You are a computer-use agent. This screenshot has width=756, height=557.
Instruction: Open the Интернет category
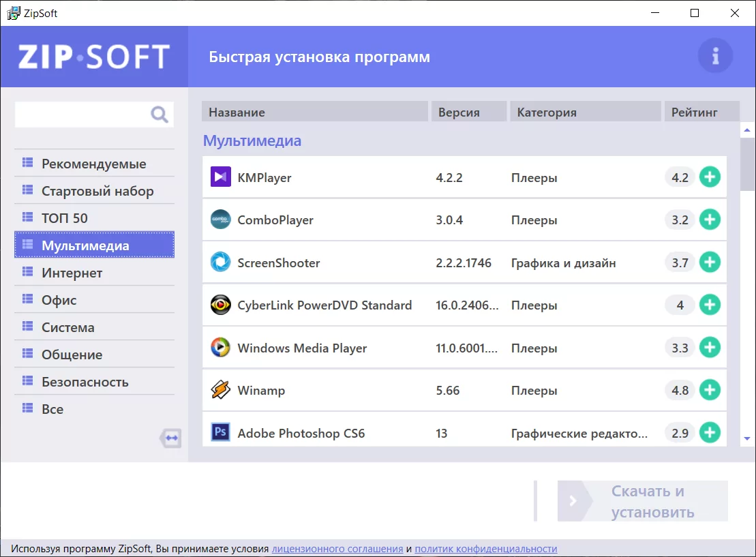click(95, 273)
